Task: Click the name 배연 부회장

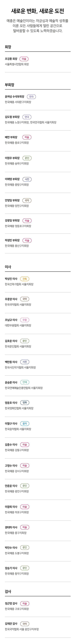Action: pos(11,137)
